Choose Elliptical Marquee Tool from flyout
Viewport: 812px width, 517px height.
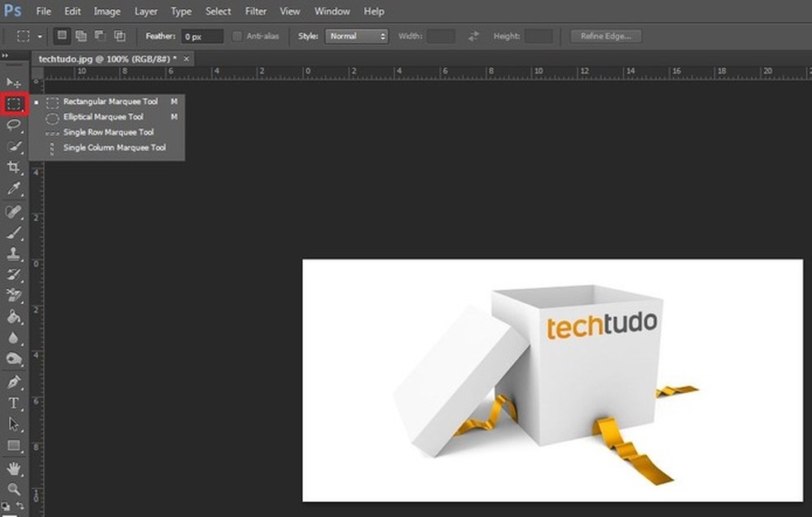103,117
